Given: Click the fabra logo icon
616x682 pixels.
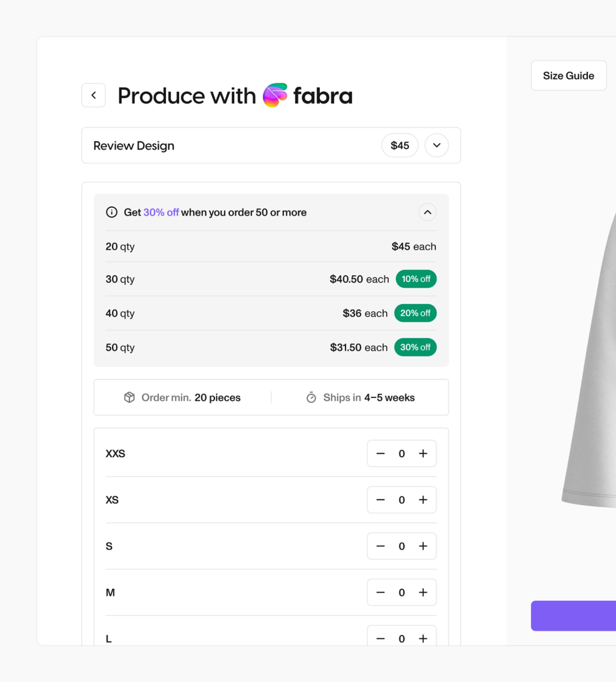Looking at the screenshot, I should (275, 95).
